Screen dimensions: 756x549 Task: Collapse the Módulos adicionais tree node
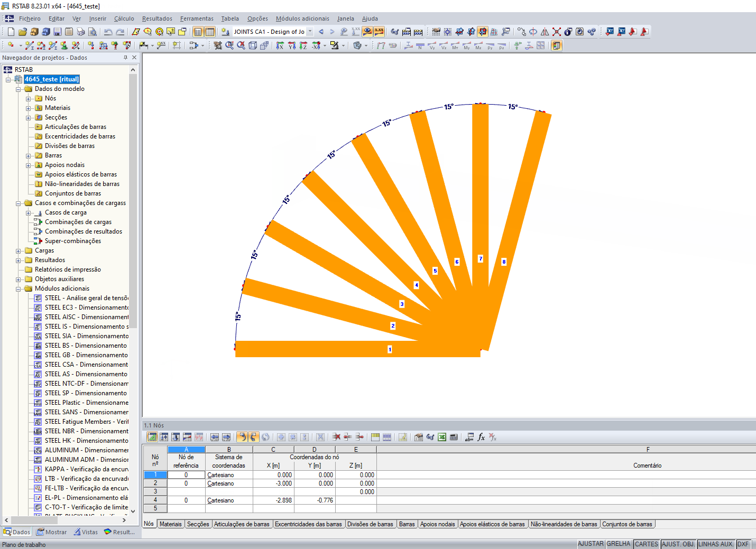click(x=19, y=289)
